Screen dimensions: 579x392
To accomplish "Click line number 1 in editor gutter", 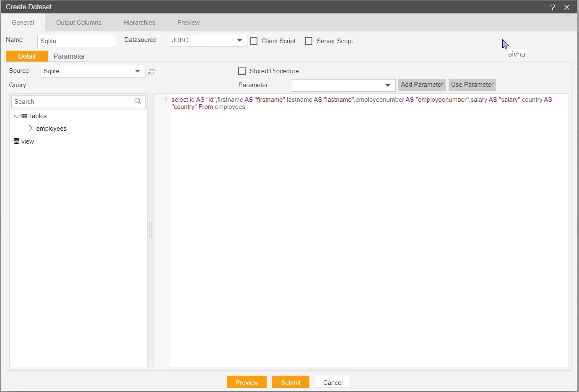I will [x=166, y=100].
